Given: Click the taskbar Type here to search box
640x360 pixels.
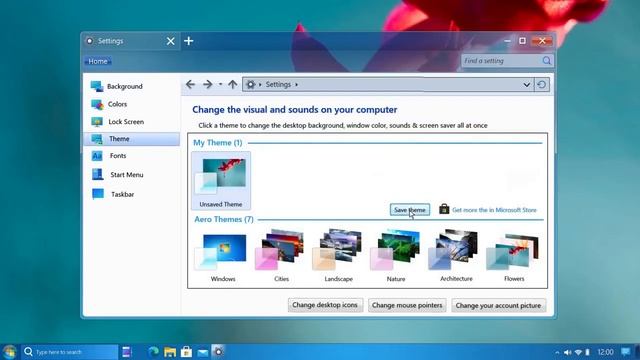Looking at the screenshot, I should click(69, 352).
